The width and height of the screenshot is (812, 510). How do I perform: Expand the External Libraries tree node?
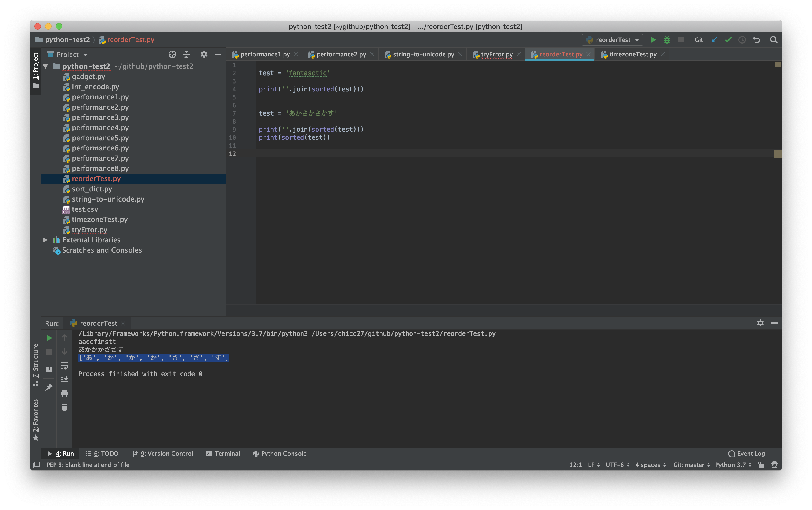click(x=45, y=240)
